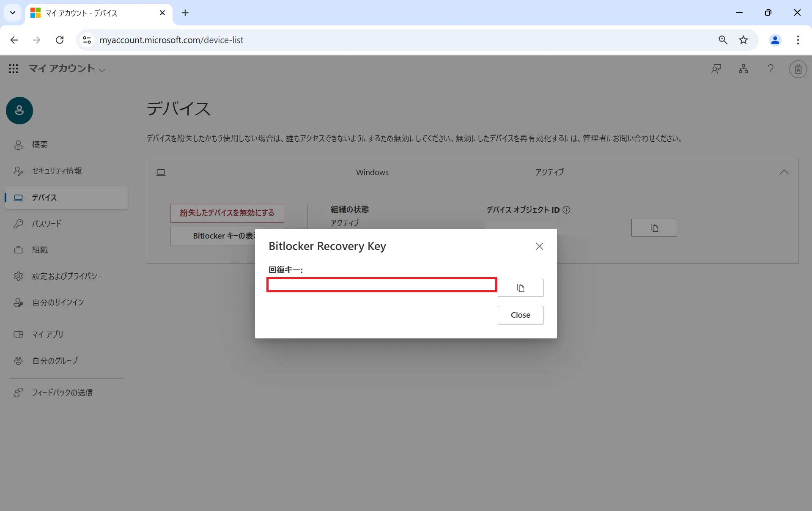Click 紛失したデバイスを無効にする button
Screen dimensions: 812x511
pyautogui.click(x=227, y=213)
